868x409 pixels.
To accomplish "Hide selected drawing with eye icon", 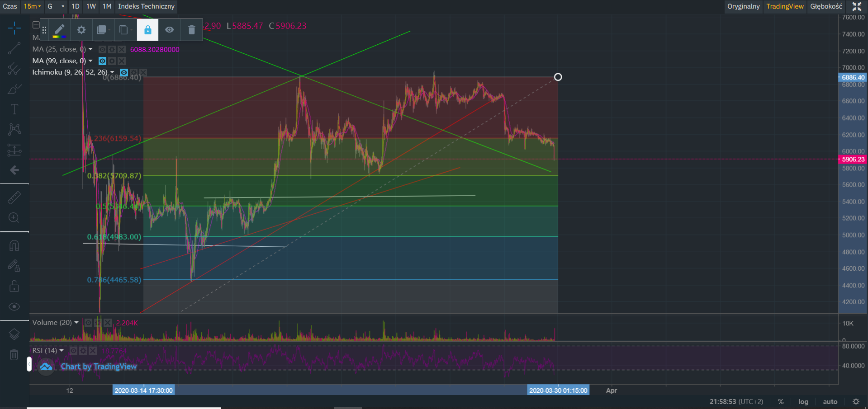I will click(169, 30).
